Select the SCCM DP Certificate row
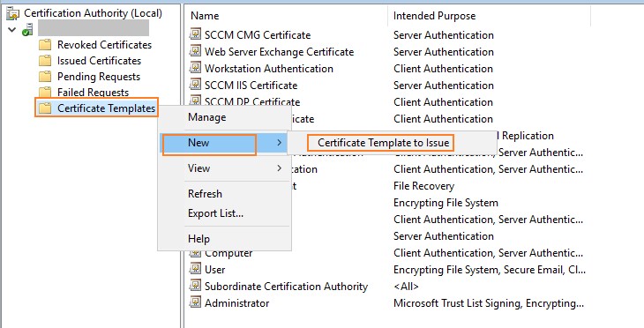Screen dimensions: 644x328 (252, 101)
